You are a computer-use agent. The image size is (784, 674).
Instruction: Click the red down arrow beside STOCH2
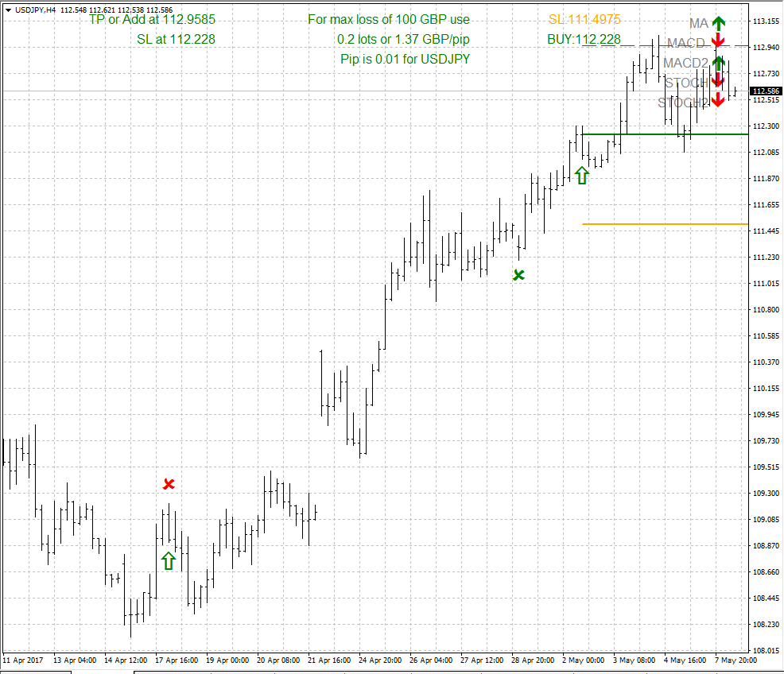pyautogui.click(x=718, y=99)
